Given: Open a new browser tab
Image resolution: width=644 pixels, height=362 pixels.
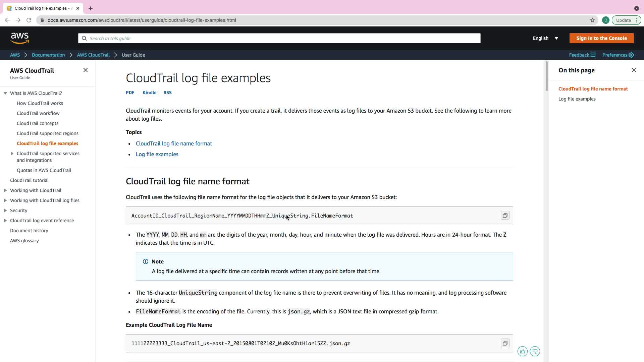Looking at the screenshot, I should (91, 8).
